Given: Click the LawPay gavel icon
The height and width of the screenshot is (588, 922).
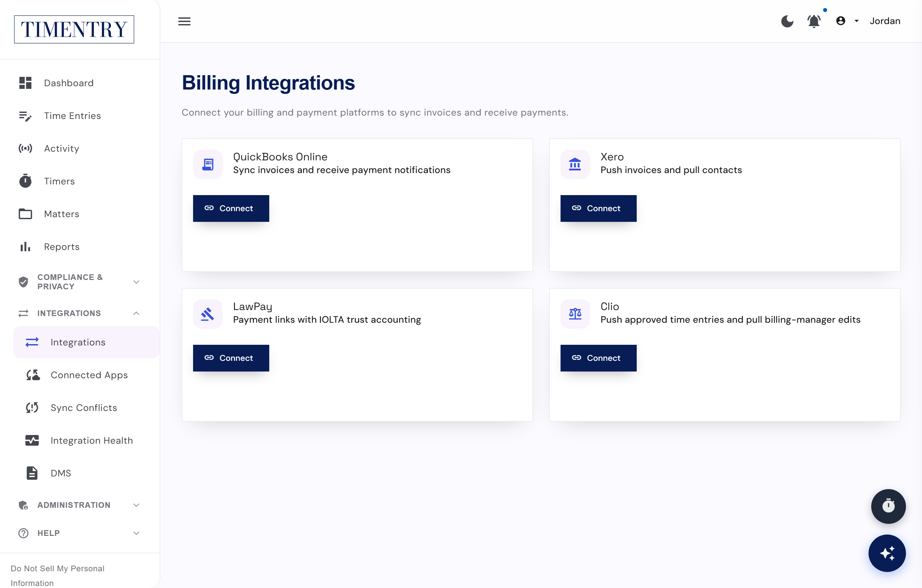Looking at the screenshot, I should [207, 314].
